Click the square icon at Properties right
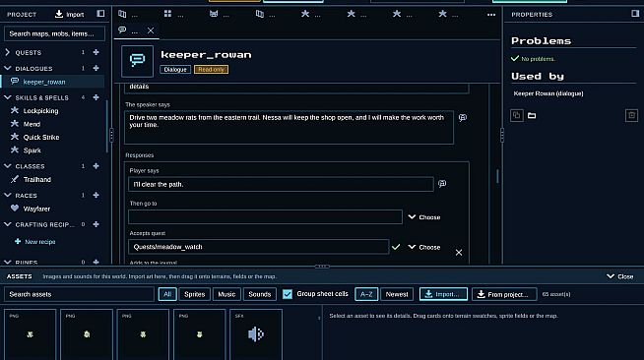Screen dimensions: 644x360 click(x=631, y=115)
